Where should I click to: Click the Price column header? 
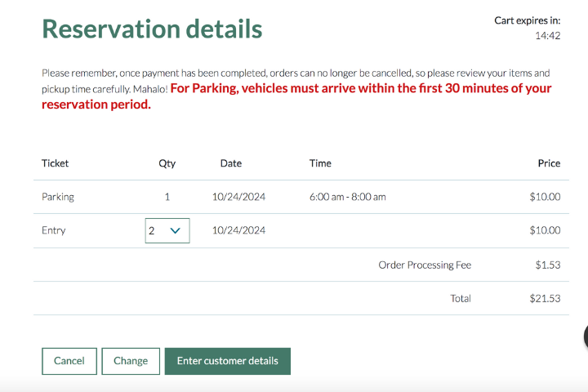coord(549,163)
